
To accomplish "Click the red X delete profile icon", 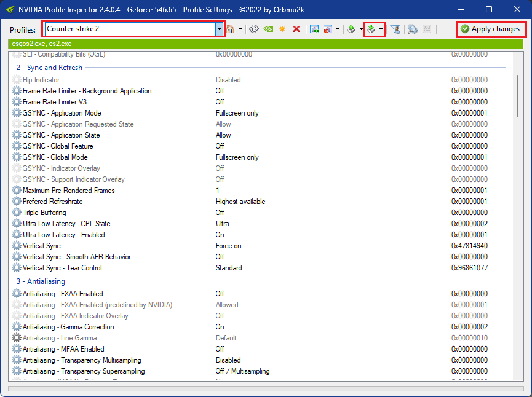I will [x=296, y=29].
